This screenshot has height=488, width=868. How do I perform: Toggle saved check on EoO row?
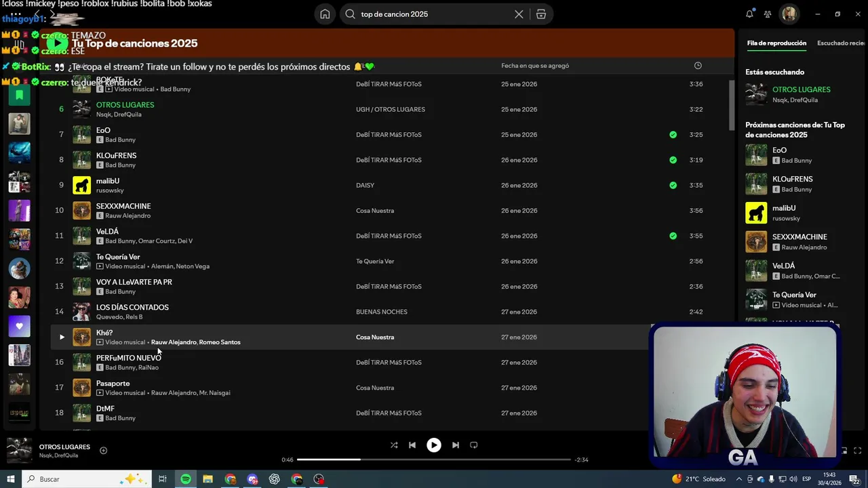pos(673,135)
